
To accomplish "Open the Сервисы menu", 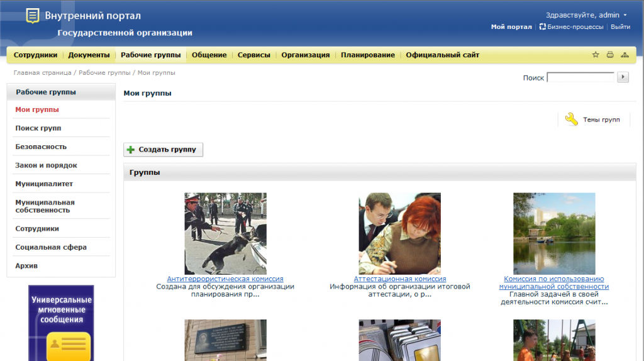I will (x=254, y=55).
